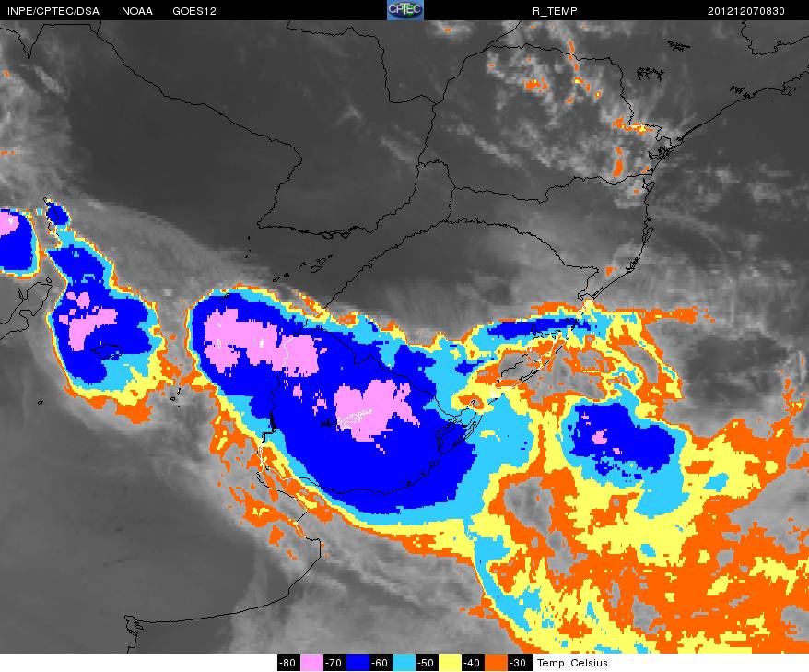Select the -40 legend value
The height and width of the screenshot is (672, 809).
click(472, 663)
